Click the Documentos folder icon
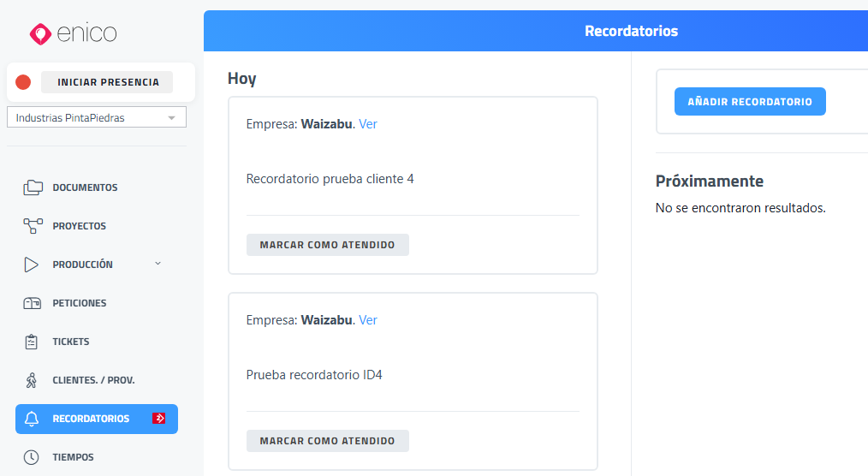The height and width of the screenshot is (476, 868). pyautogui.click(x=33, y=187)
